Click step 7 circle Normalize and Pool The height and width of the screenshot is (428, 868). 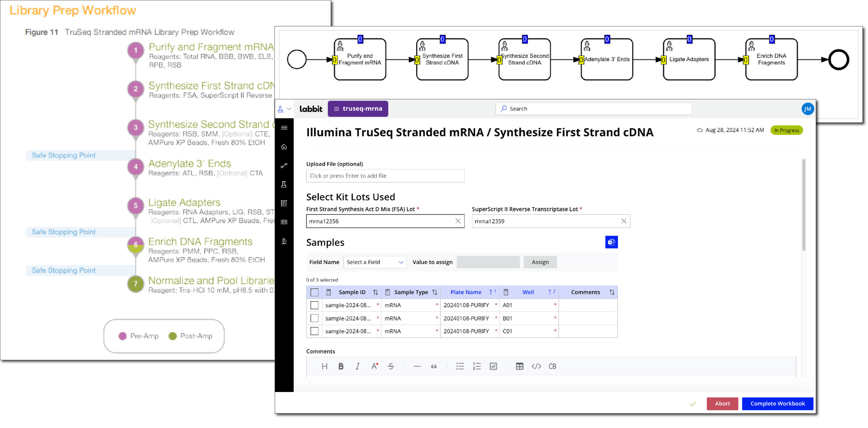pos(136,284)
